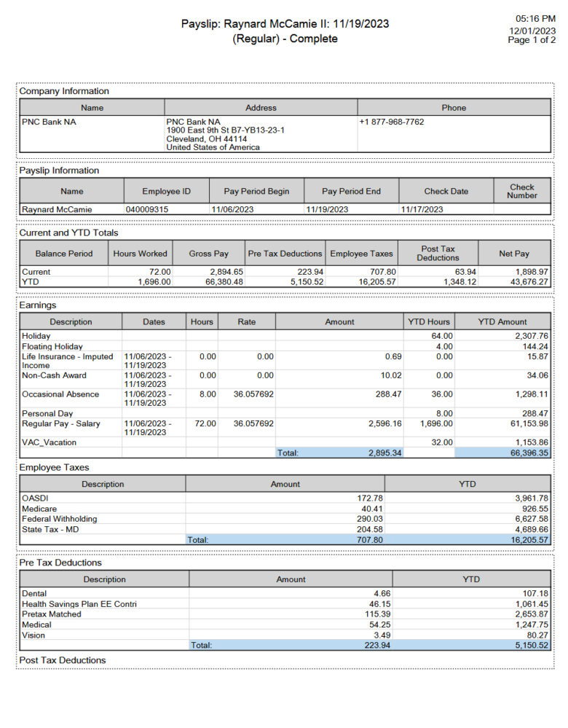Click 'Life Insurance - Imputed Income' description
This screenshot has width=568, height=728.
67,361
